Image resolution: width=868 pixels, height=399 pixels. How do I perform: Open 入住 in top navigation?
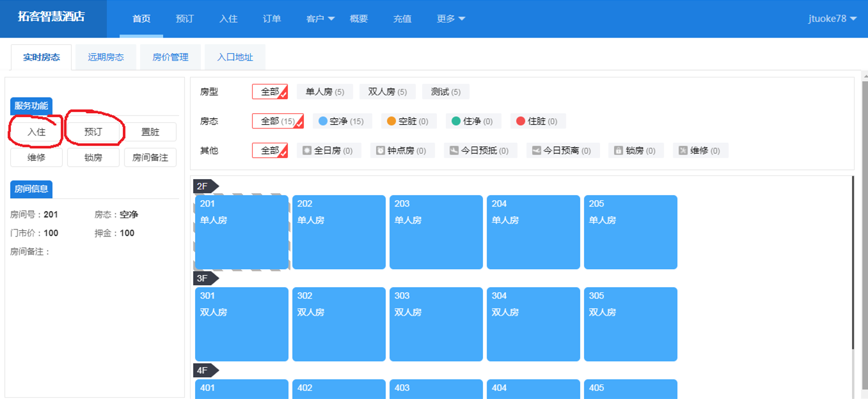click(228, 19)
